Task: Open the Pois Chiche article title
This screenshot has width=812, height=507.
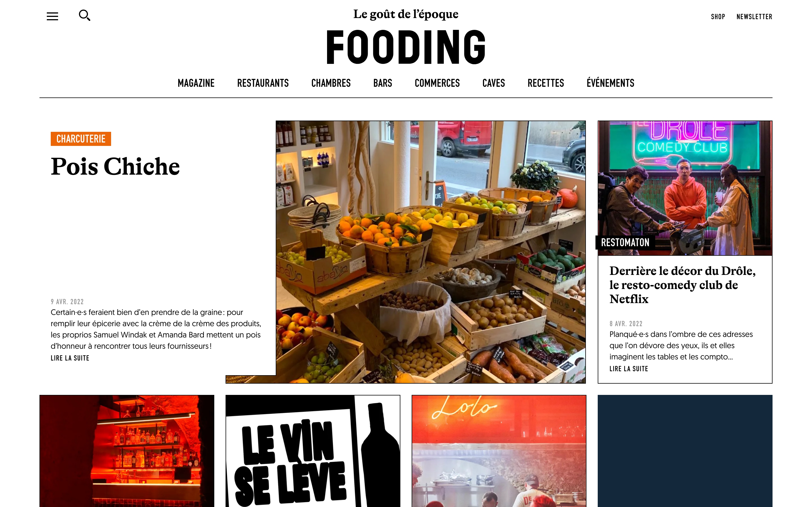Action: pos(115,166)
